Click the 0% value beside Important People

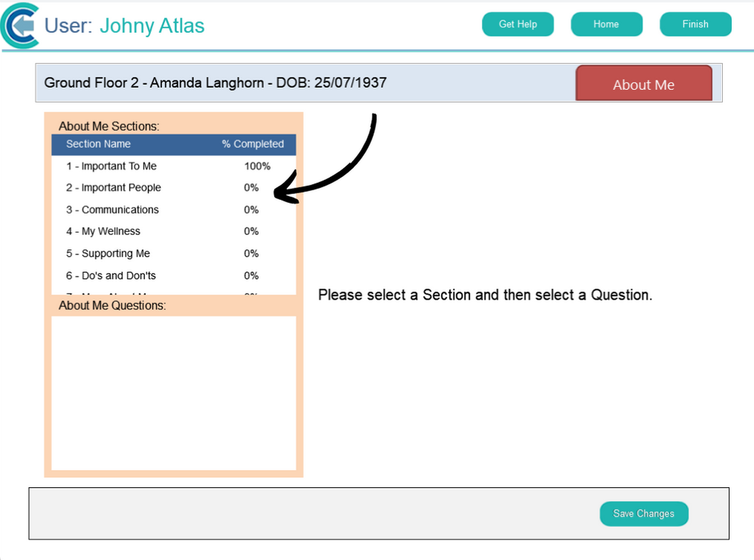click(x=251, y=188)
